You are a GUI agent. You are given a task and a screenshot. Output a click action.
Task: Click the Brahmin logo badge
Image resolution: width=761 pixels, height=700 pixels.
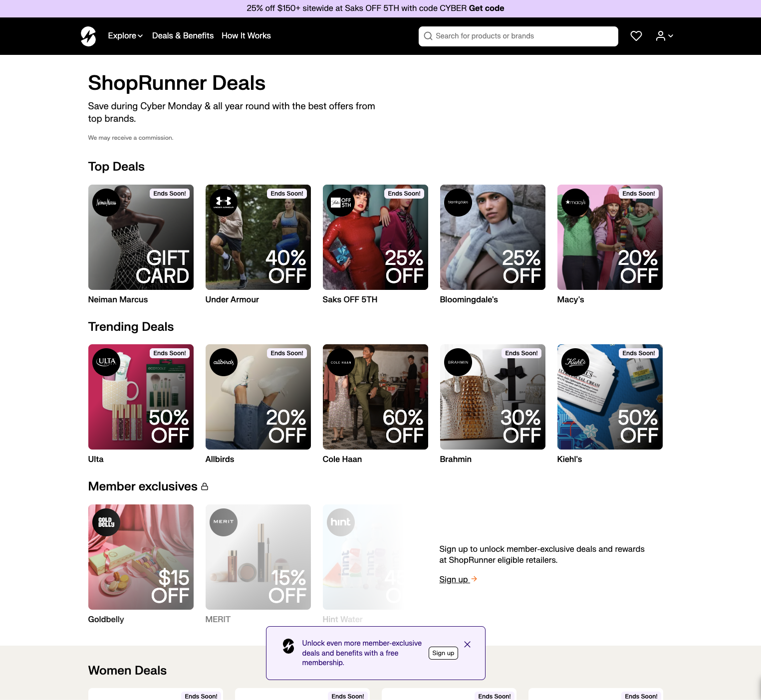point(458,362)
